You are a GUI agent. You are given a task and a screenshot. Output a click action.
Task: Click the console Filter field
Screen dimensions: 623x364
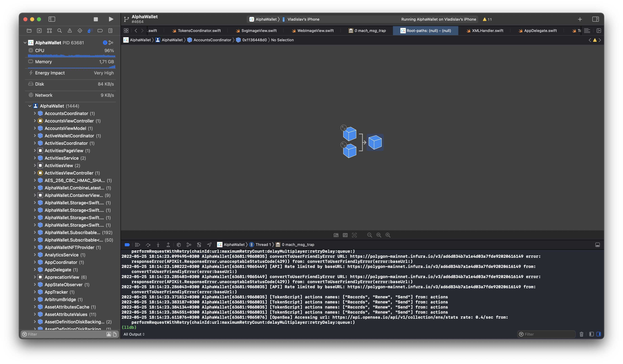[x=548, y=334]
